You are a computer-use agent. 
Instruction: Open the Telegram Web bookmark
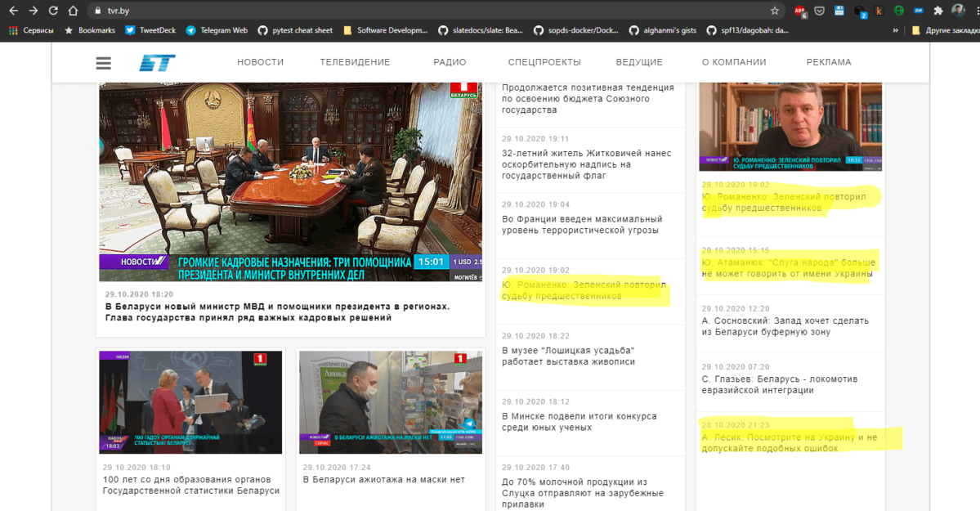tap(217, 30)
